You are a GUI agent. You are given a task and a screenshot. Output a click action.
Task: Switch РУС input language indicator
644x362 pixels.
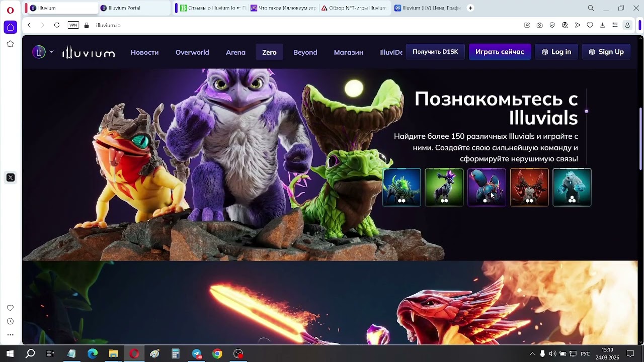pyautogui.click(x=585, y=353)
